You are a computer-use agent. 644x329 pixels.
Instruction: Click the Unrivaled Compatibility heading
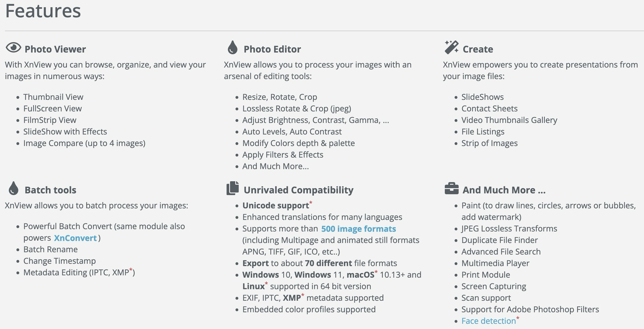[x=299, y=190]
